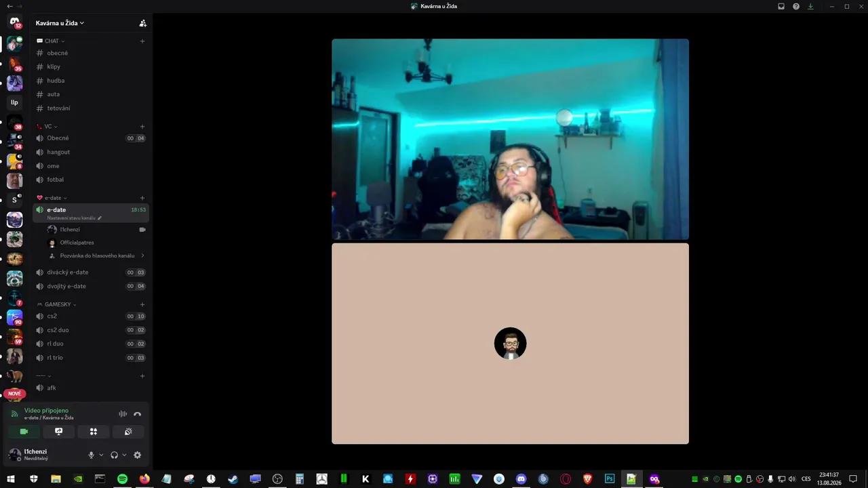The height and width of the screenshot is (488, 868).
Task: Open invite members icon beside server name
Action: [142, 23]
